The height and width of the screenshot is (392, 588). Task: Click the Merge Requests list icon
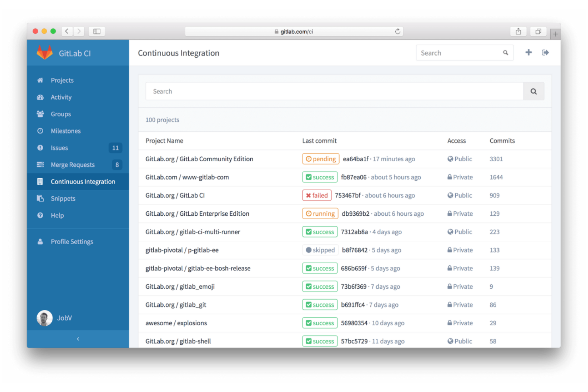pyautogui.click(x=40, y=164)
